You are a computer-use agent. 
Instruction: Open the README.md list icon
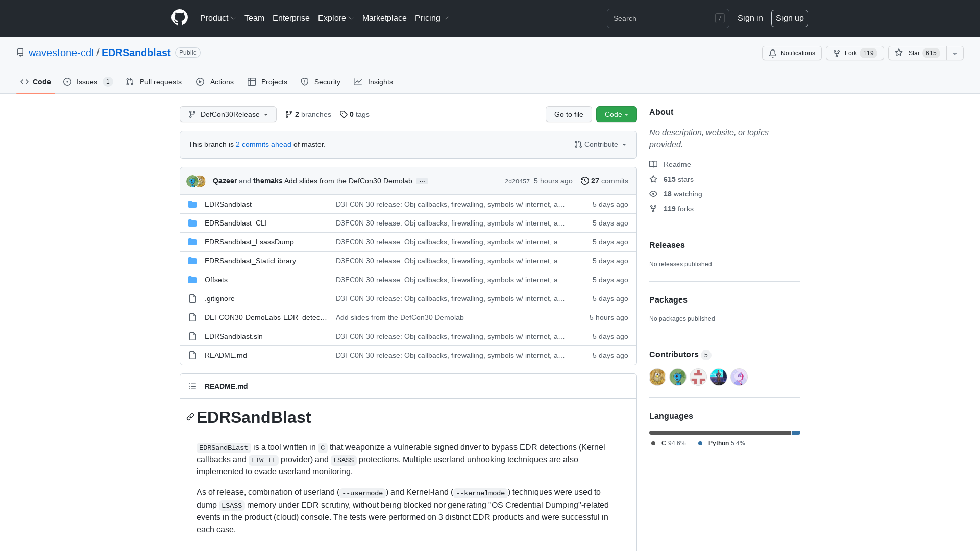tap(192, 386)
